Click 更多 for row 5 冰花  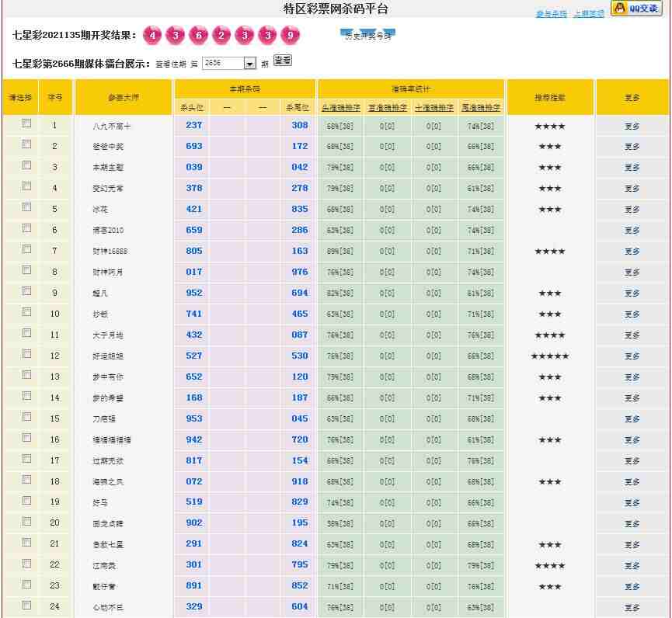point(632,210)
